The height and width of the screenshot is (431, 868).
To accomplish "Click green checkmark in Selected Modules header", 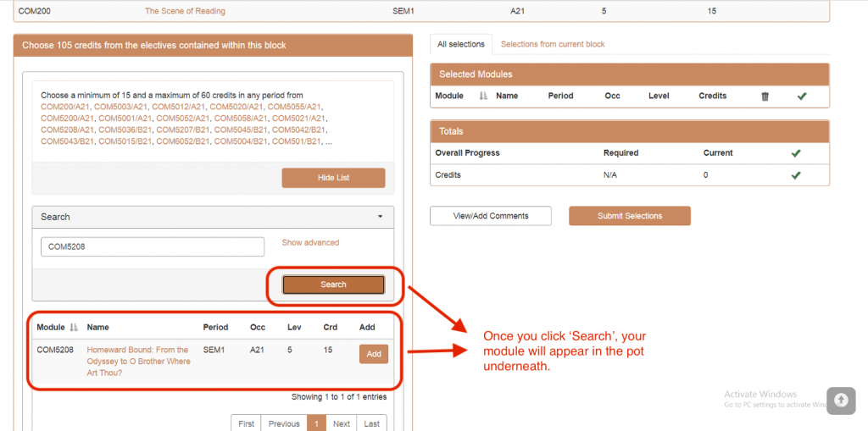I will pyautogui.click(x=801, y=97).
